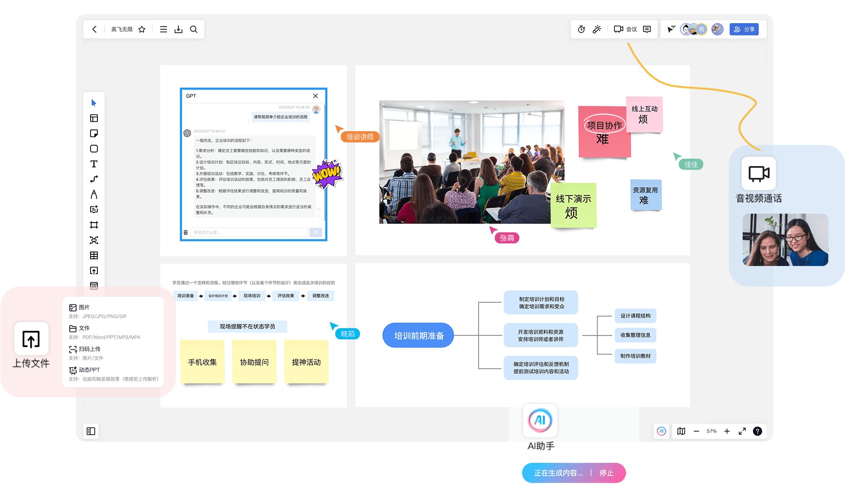This screenshot has width=845, height=504.
Task: Click the GPT chat message input field
Action: pos(249,232)
